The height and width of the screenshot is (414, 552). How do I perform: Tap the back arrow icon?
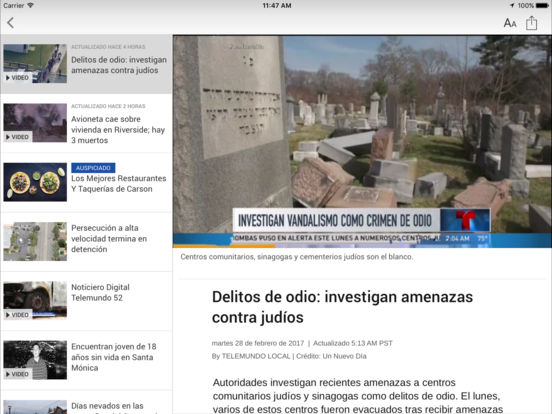coord(11,23)
